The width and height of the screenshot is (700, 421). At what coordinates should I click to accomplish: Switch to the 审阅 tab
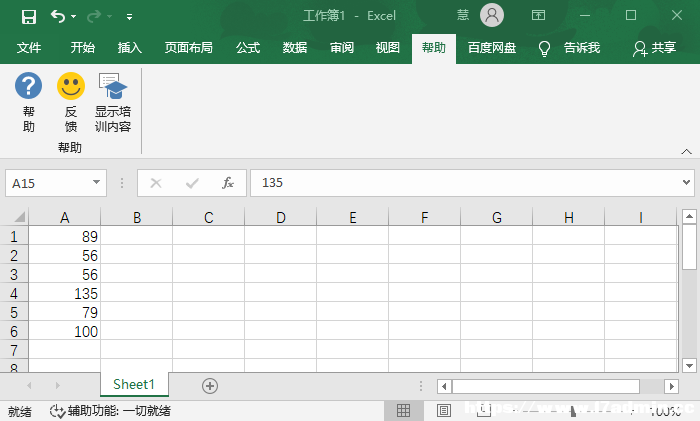[x=342, y=48]
